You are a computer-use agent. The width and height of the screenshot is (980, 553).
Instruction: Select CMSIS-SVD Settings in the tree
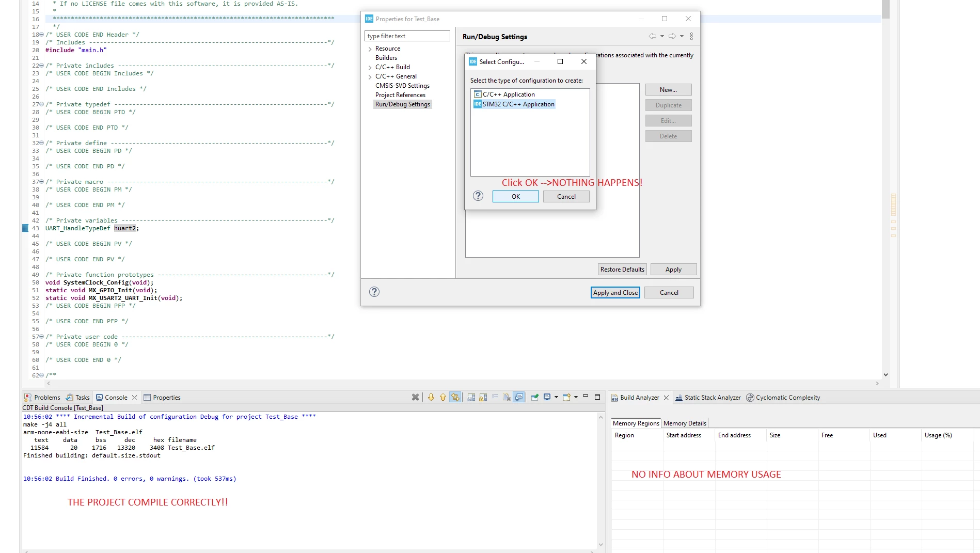[x=402, y=86]
